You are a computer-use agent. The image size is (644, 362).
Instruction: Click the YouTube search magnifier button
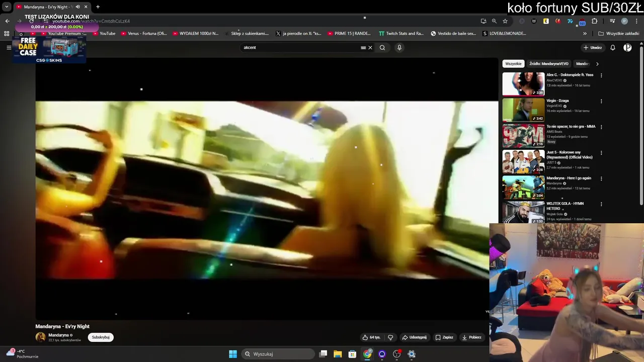coord(382,48)
